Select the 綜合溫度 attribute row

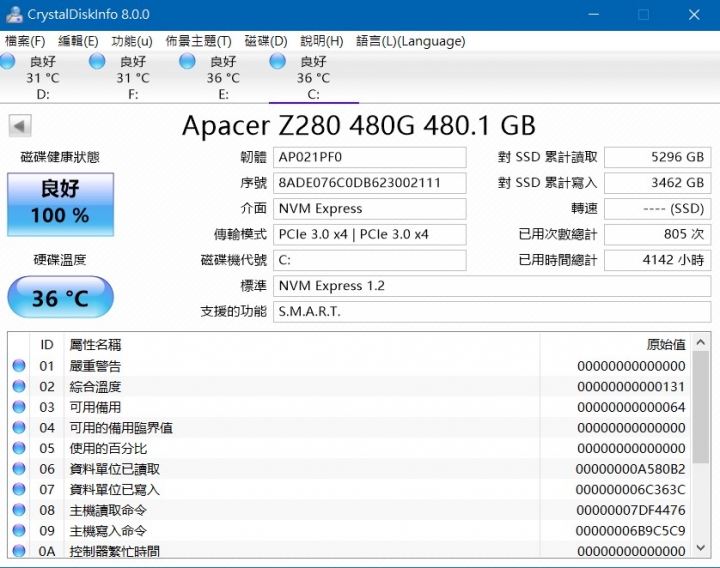tap(300, 387)
